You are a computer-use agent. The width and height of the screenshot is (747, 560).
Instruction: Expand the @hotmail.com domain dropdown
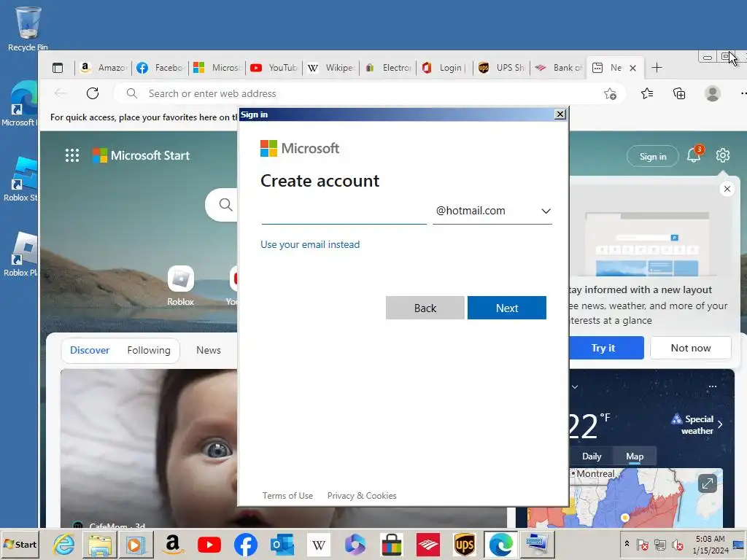pos(492,211)
